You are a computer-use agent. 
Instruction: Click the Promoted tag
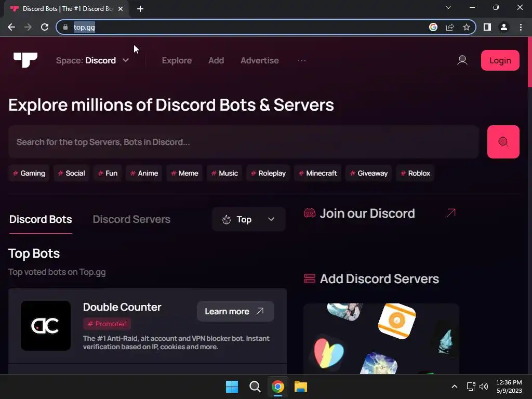point(107,324)
